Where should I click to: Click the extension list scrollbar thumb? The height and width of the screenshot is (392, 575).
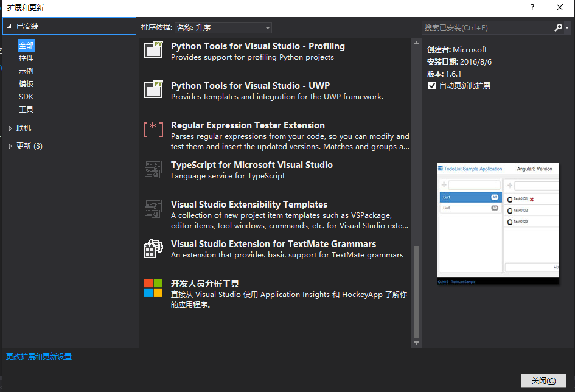pyautogui.click(x=416, y=292)
